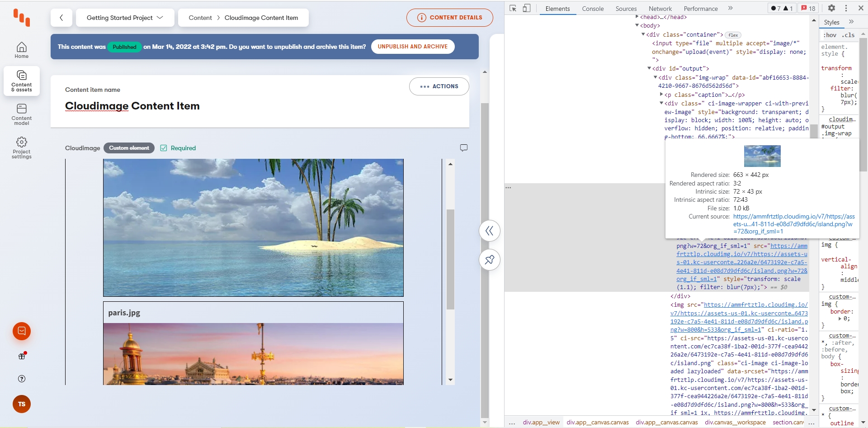Expand the p class="caption" node
The image size is (868, 428).
click(661, 95)
